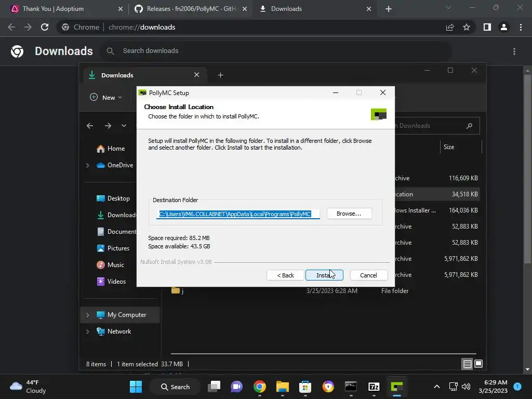Click File Explorer forward arrow
This screenshot has height=399, width=532.
pyautogui.click(x=108, y=126)
